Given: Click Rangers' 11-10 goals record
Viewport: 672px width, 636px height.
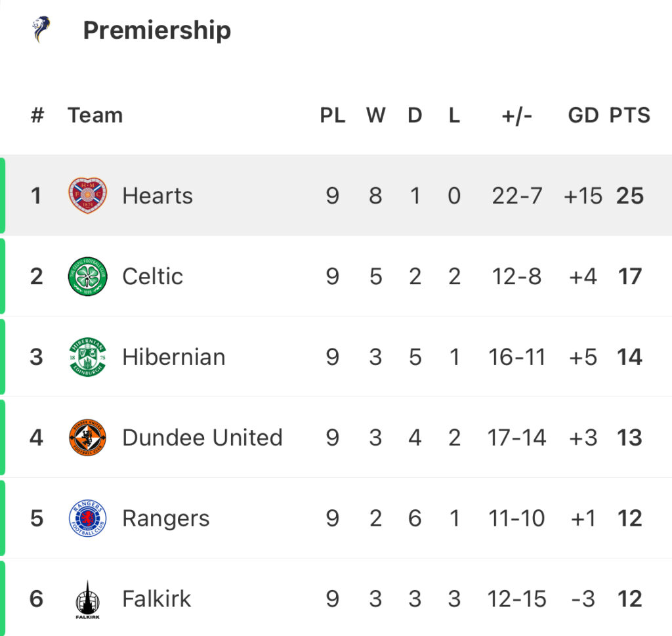Looking at the screenshot, I should [516, 519].
